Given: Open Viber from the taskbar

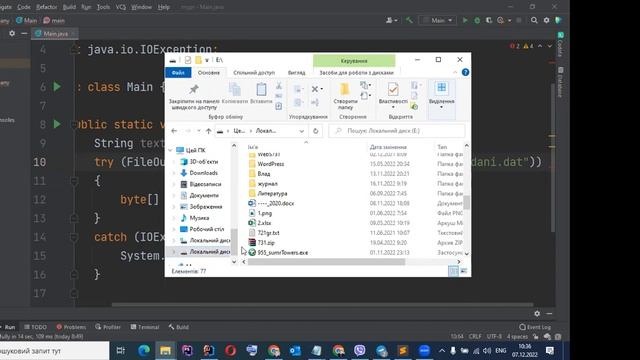Looking at the screenshot, I should click(x=360, y=351).
